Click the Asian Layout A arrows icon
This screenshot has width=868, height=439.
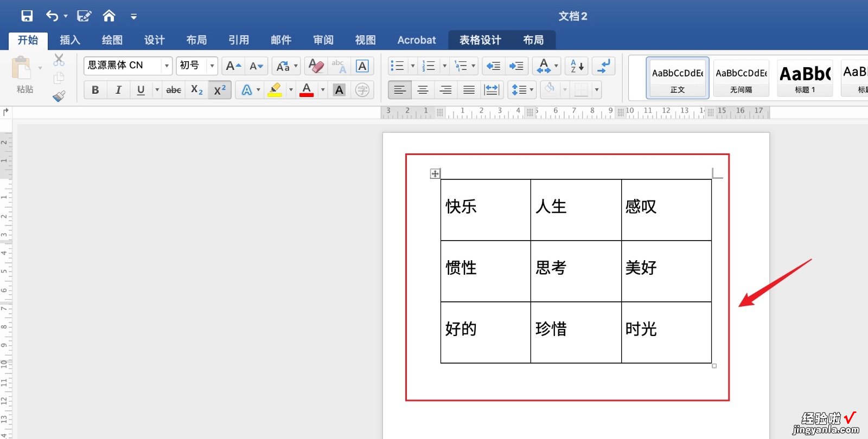coord(544,66)
